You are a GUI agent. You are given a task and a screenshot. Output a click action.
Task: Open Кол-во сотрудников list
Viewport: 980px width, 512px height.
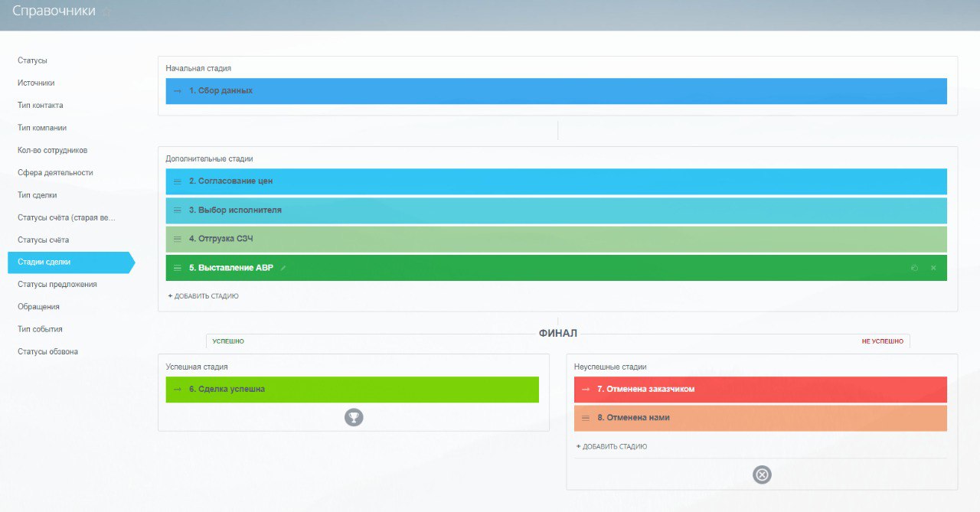point(53,150)
